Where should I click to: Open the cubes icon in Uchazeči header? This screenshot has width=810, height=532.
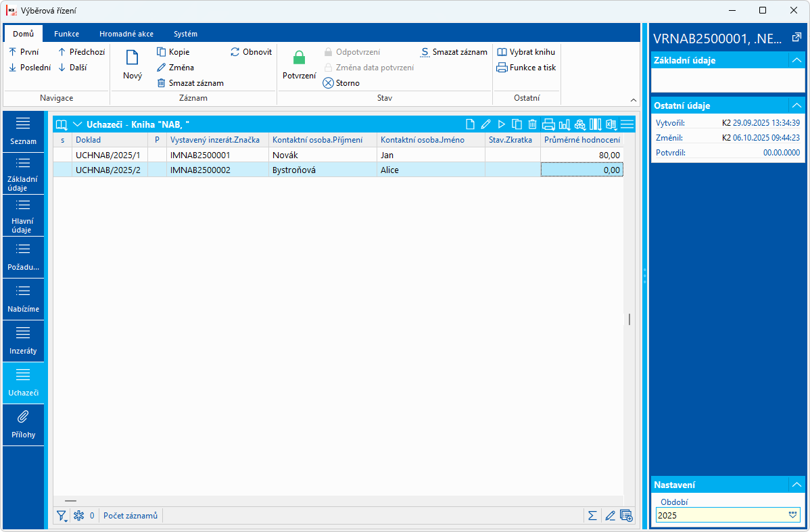[x=579, y=124]
